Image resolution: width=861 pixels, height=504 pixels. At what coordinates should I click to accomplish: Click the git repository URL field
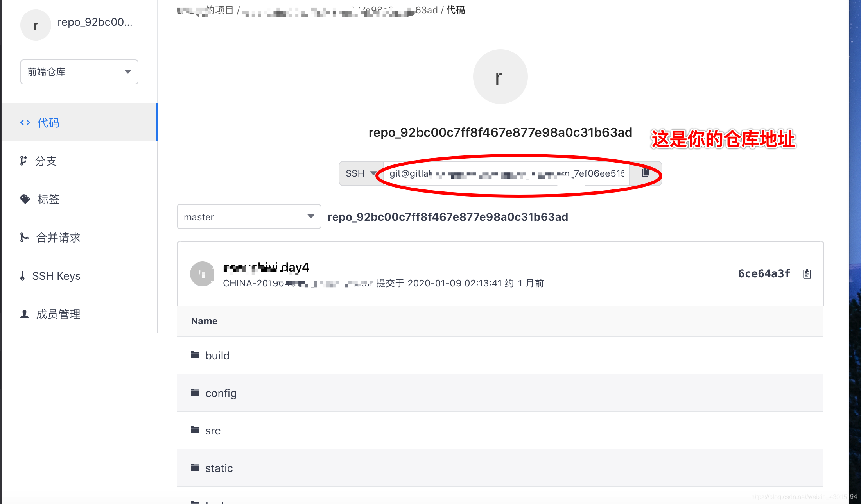tap(506, 173)
